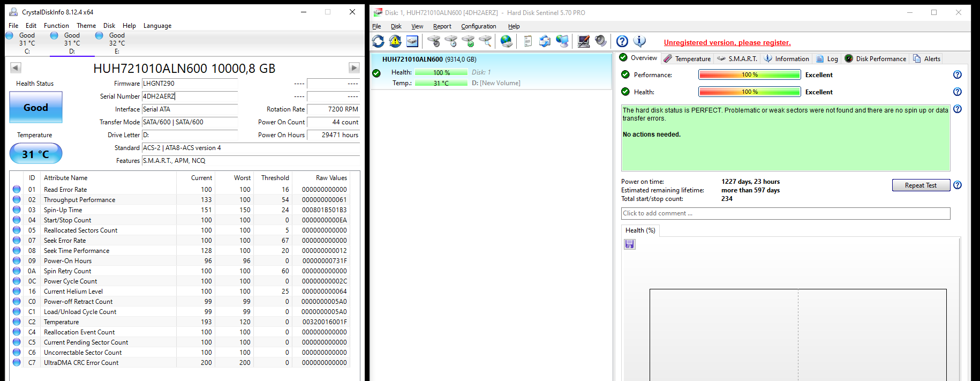Open the Report menu in Hard Disk Sentinel
The image size is (980, 381).
click(442, 26)
